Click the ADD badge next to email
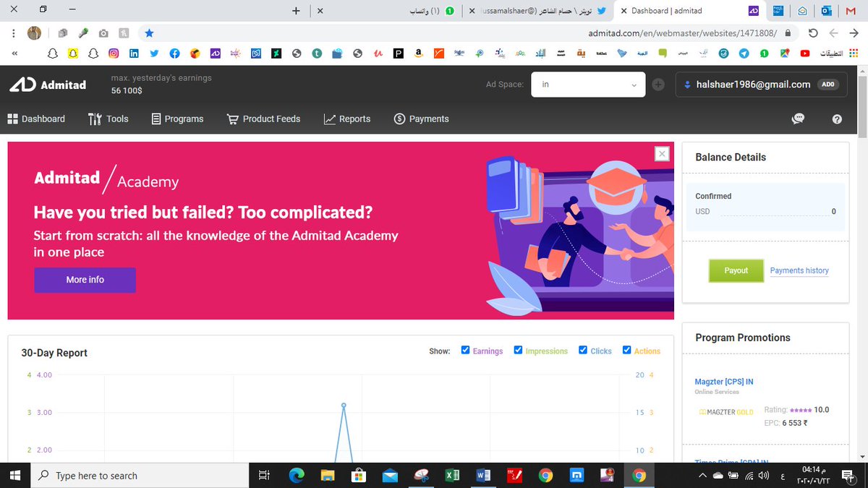 point(828,85)
